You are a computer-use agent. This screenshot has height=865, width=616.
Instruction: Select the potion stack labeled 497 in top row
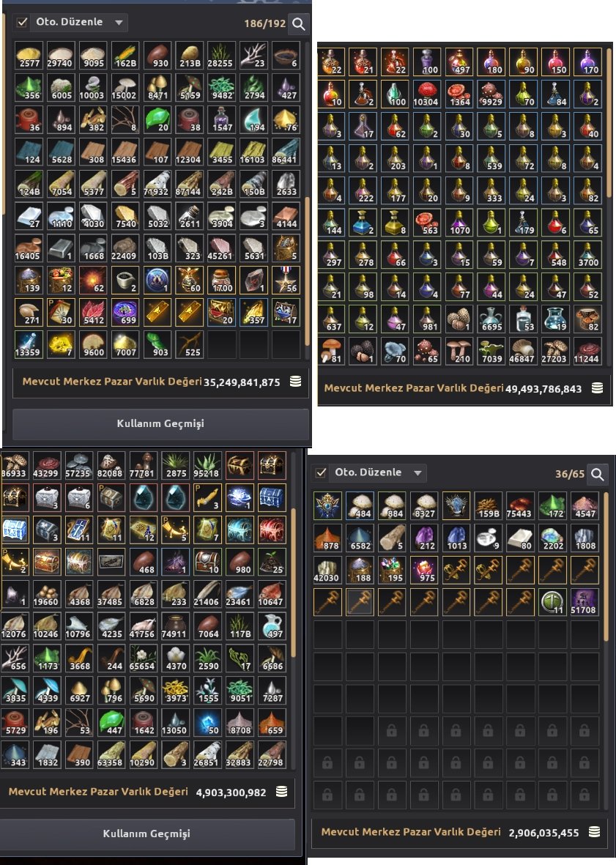(x=459, y=62)
